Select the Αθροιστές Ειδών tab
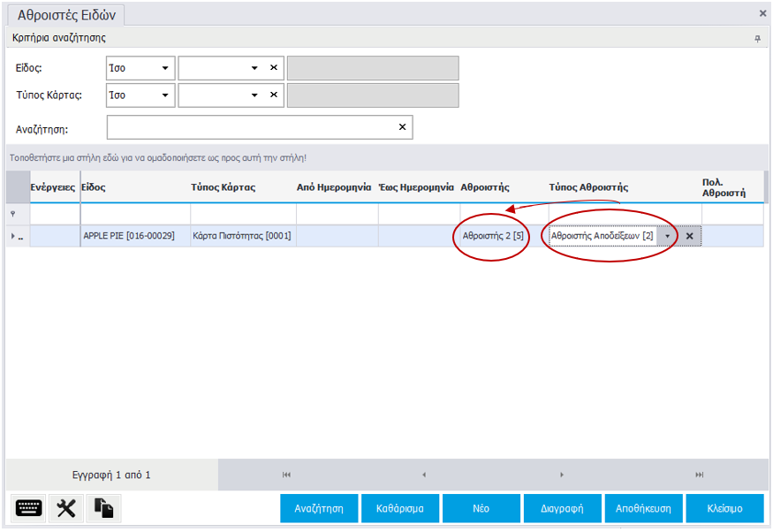Screen dimensions: 773x532 [x=67, y=14]
